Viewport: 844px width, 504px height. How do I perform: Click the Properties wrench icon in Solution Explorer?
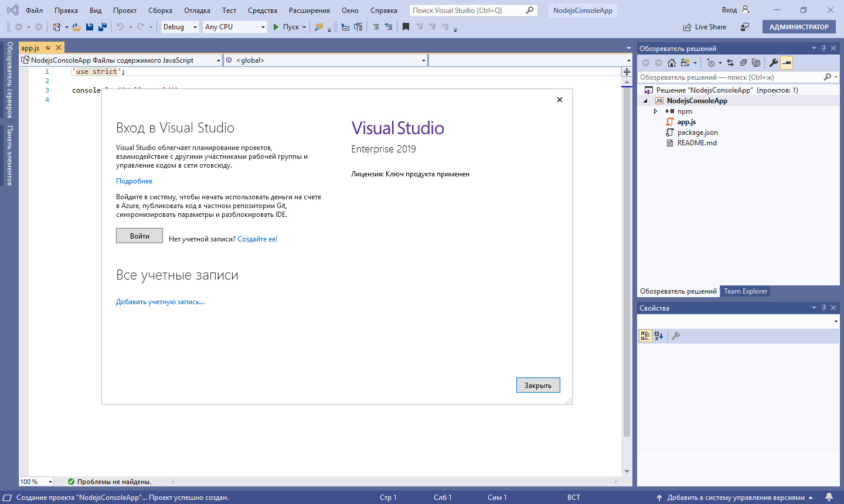coord(774,63)
